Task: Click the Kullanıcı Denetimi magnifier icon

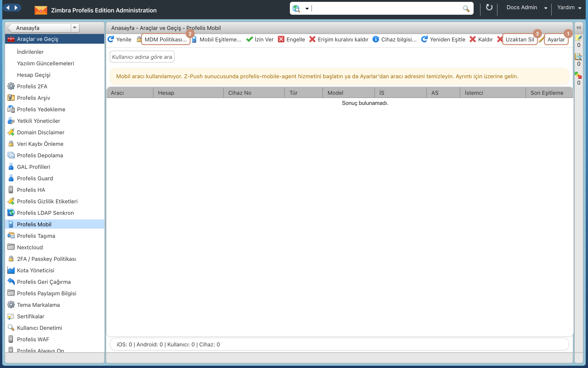Action: (x=11, y=328)
